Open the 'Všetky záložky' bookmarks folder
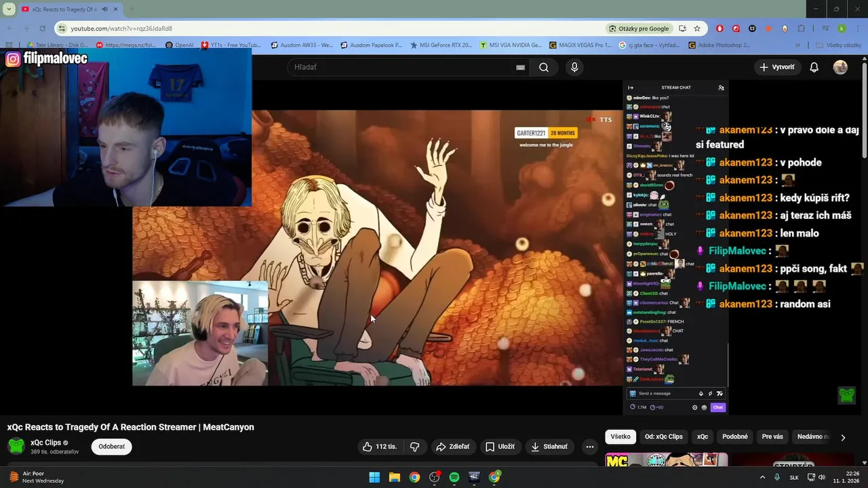 pos(839,45)
